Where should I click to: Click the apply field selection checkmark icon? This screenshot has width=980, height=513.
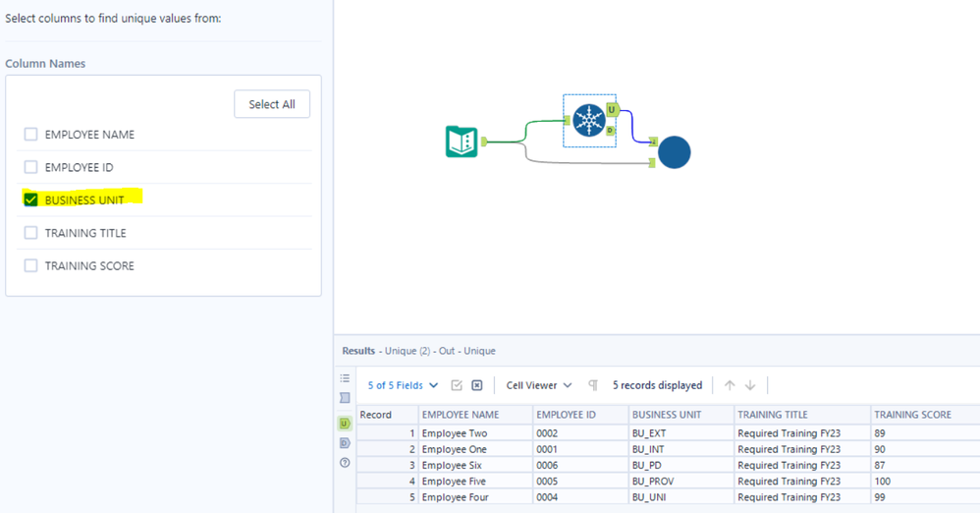pos(457,385)
